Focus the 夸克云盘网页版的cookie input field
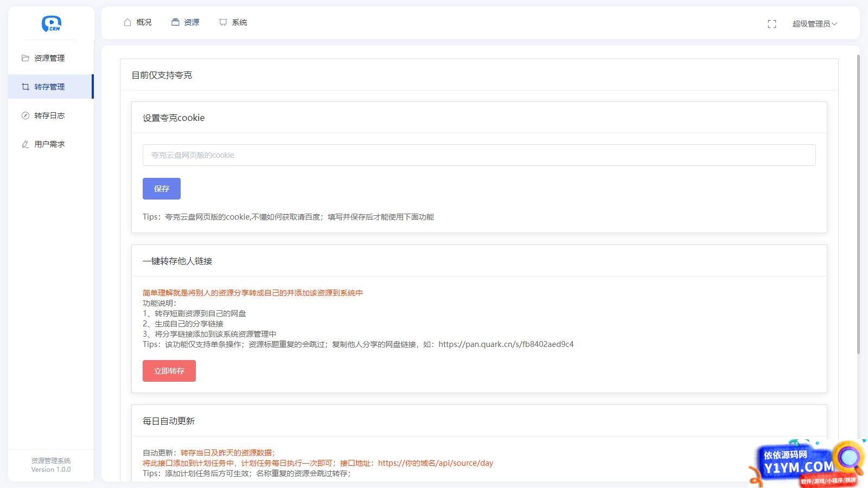The height and width of the screenshot is (488, 868). tap(479, 155)
